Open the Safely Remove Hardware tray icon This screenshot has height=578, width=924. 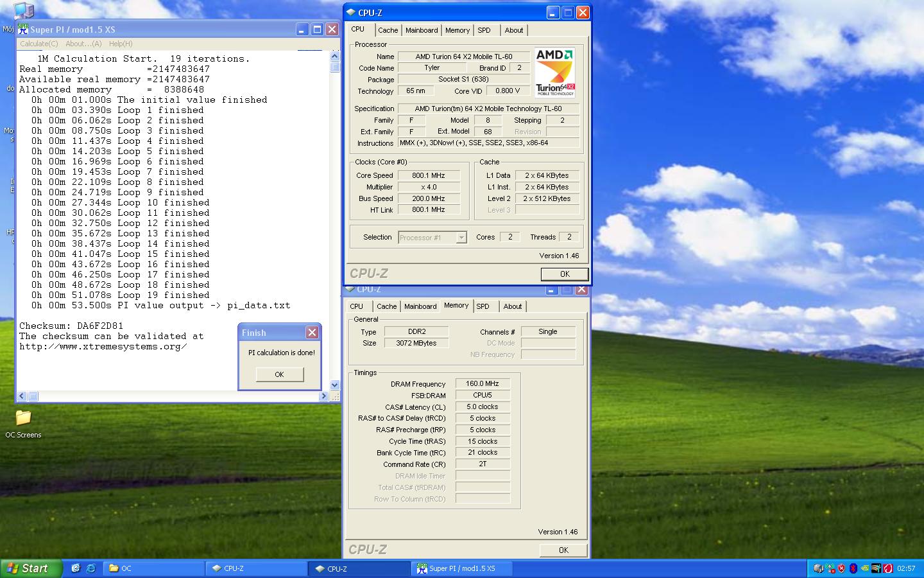point(818,568)
